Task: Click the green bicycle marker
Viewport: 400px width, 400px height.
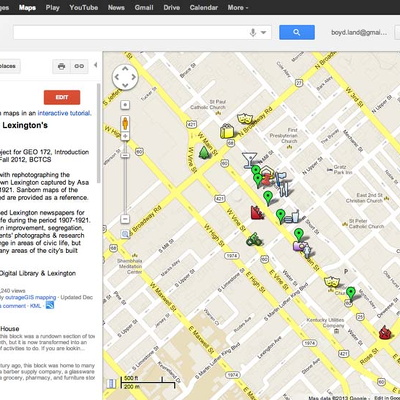Action: (x=254, y=239)
